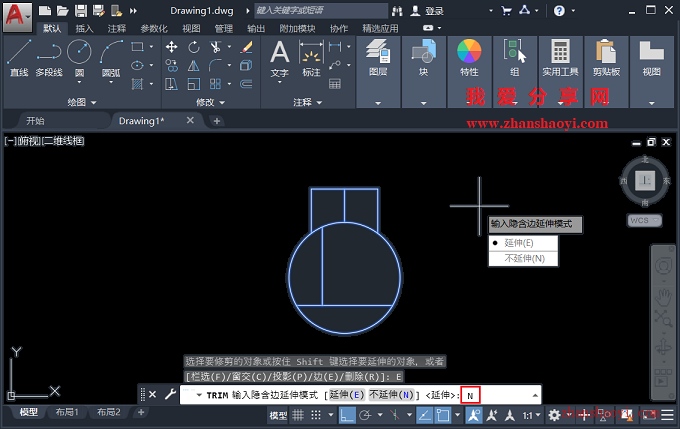Click the 不延伸(N) command line option
Screen dimensions: 680x429
[x=392, y=395]
